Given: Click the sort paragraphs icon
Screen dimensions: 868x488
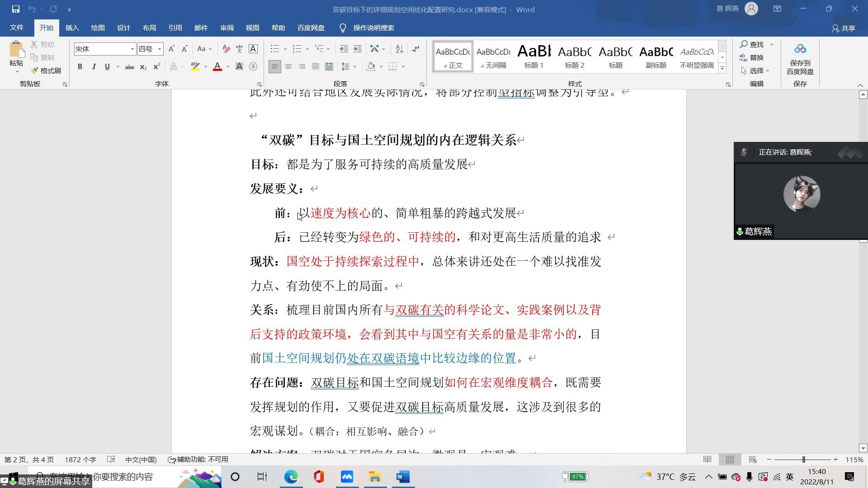Looking at the screenshot, I should (399, 49).
